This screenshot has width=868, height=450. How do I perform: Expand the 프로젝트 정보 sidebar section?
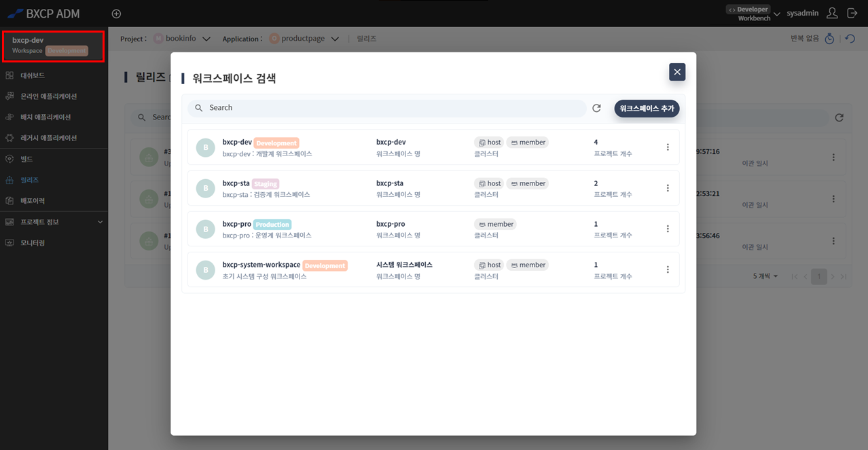[x=54, y=222]
